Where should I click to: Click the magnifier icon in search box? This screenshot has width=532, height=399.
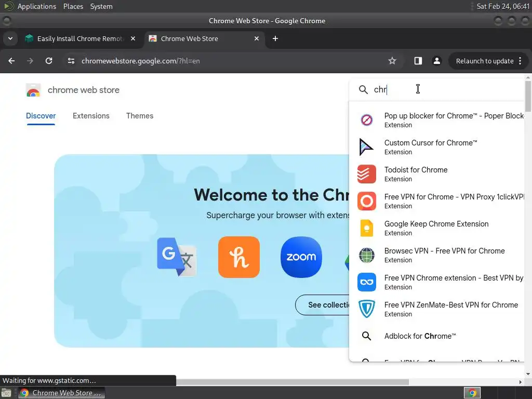click(x=363, y=89)
